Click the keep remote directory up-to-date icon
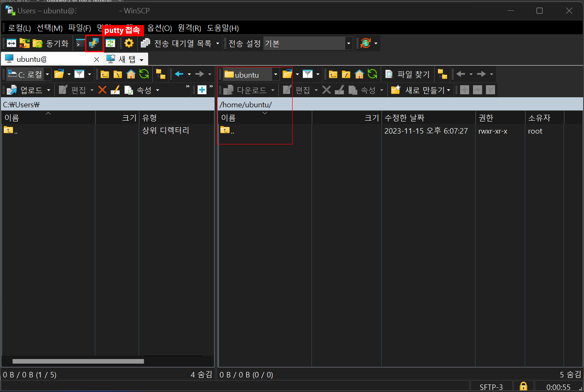This screenshot has width=584, height=392. 25,43
